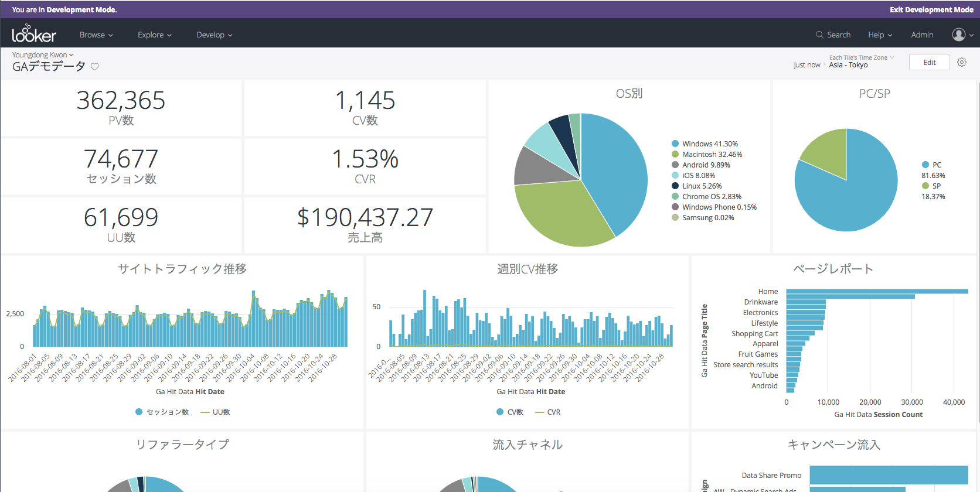Viewport: 980px width, 492px height.
Task: Click the Store search results label
Action: coord(746,364)
